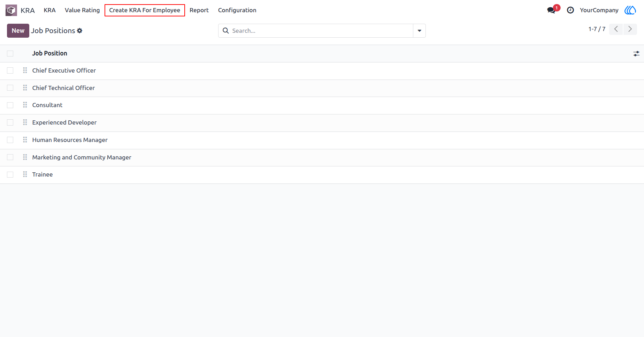Grab the drag handle for Experienced Developer

(x=25, y=122)
